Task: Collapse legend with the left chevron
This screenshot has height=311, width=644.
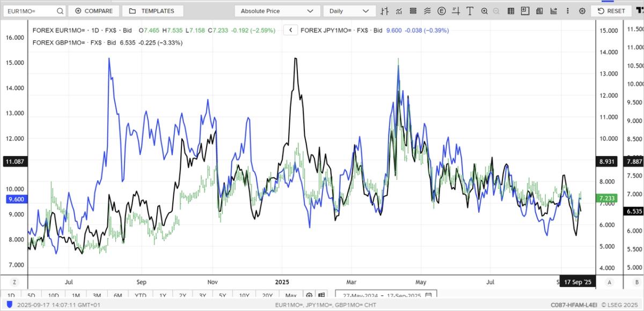Action: tap(290, 31)
